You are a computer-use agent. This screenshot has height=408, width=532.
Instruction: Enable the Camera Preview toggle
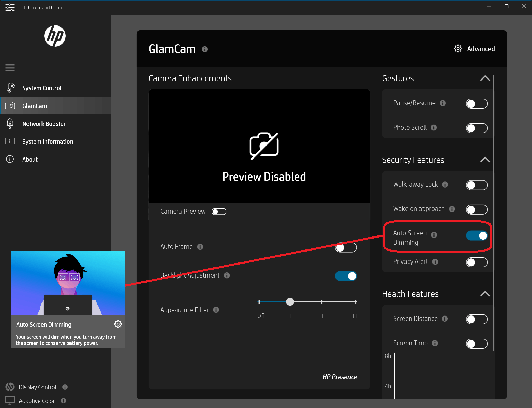219,212
